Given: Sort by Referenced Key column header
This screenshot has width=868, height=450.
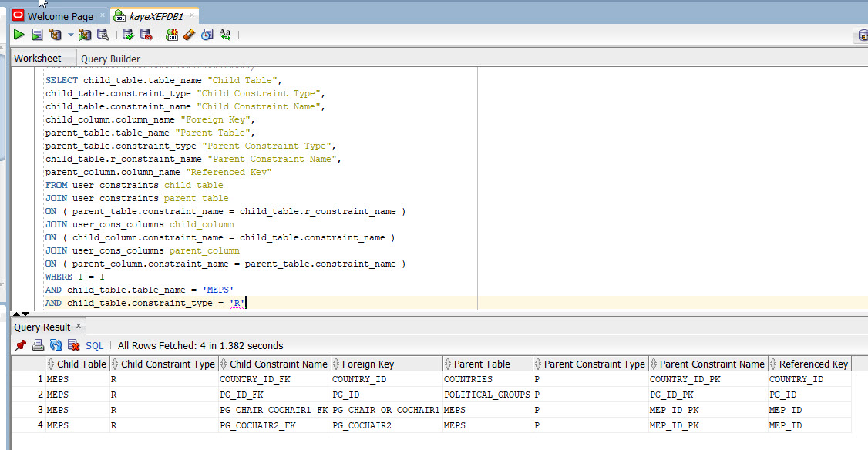Looking at the screenshot, I should pos(809,364).
